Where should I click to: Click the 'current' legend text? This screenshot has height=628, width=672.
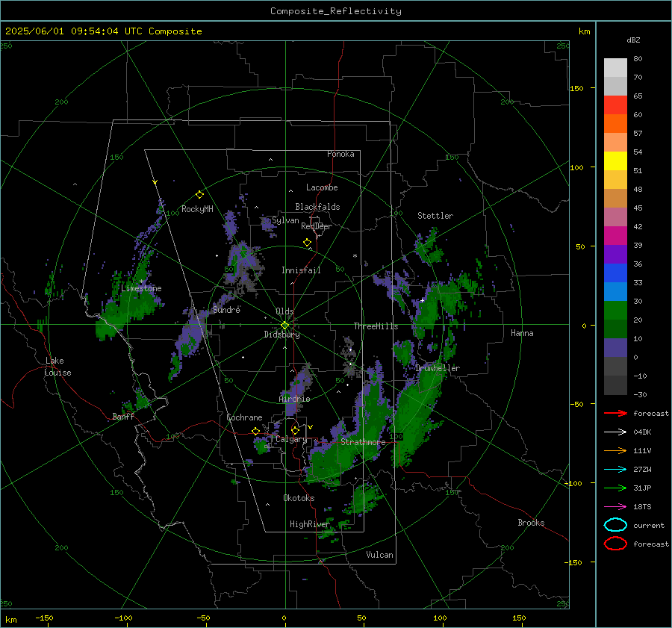tap(649, 525)
